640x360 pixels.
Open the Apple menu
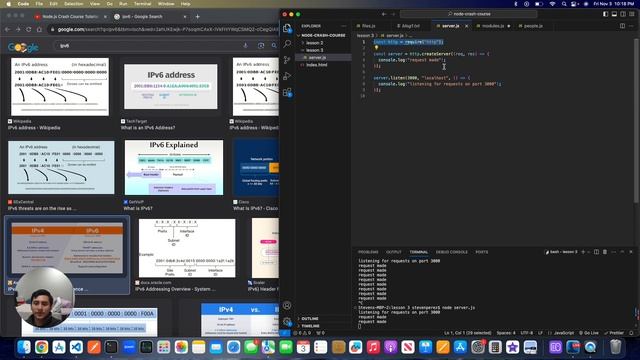point(8,4)
